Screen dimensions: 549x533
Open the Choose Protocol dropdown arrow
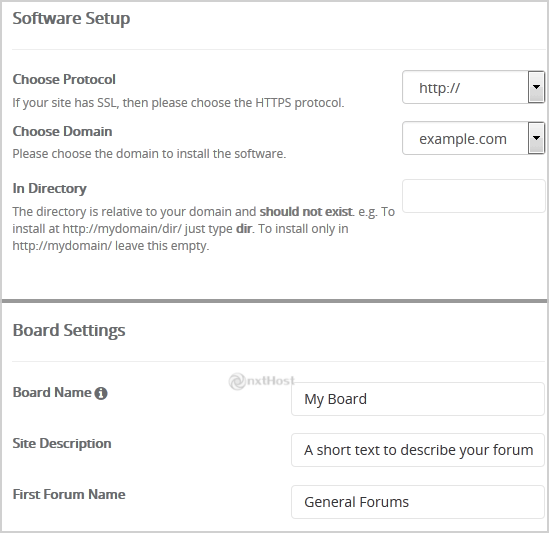pos(536,87)
